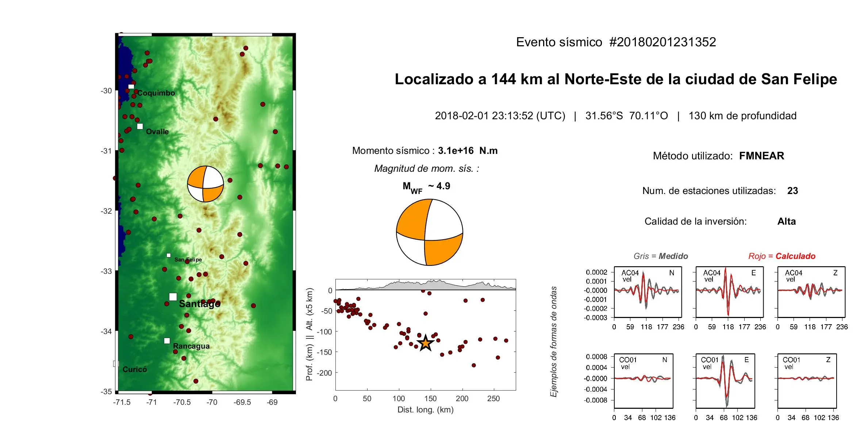This screenshot has width=868, height=442.
Task: Click 'Magnitud de mom. sís.' label
Action: click(427, 168)
